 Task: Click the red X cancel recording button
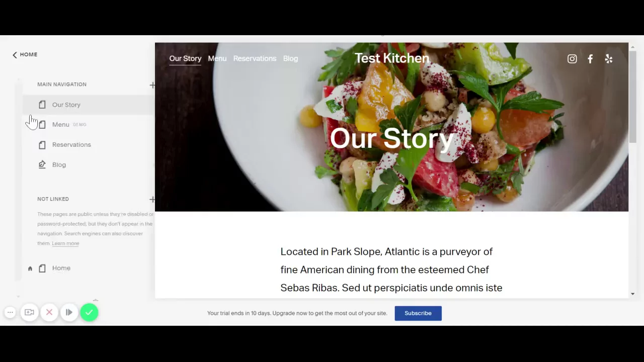[x=49, y=313]
